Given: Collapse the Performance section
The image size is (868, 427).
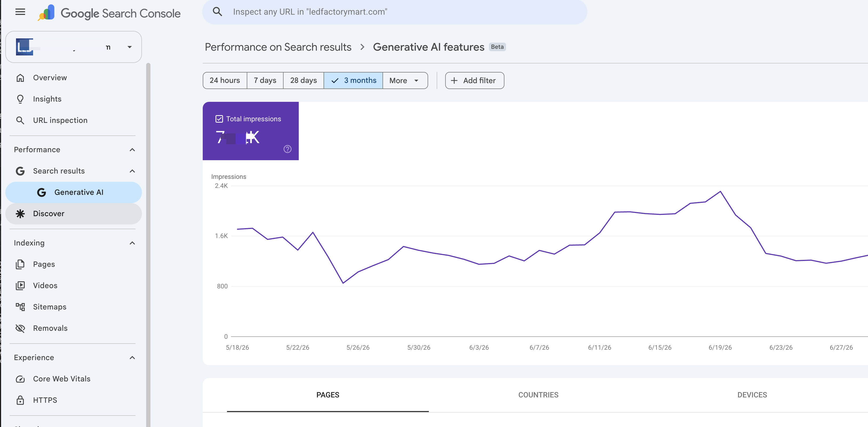Looking at the screenshot, I should (132, 150).
